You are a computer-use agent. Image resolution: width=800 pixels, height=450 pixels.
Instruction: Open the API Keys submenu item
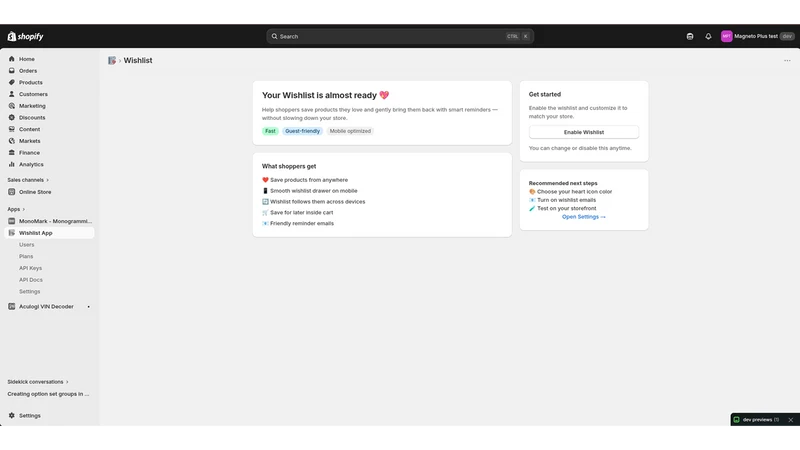click(x=31, y=268)
